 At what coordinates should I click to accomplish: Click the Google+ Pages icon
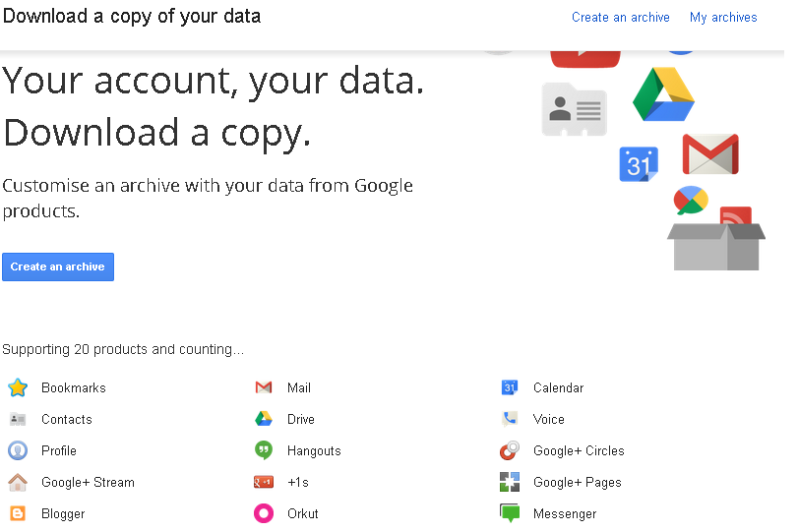point(510,482)
